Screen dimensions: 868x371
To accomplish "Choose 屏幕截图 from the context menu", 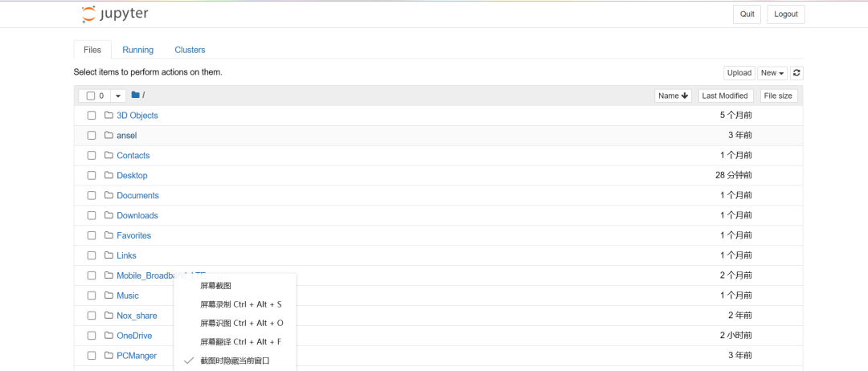I will 235,286.
